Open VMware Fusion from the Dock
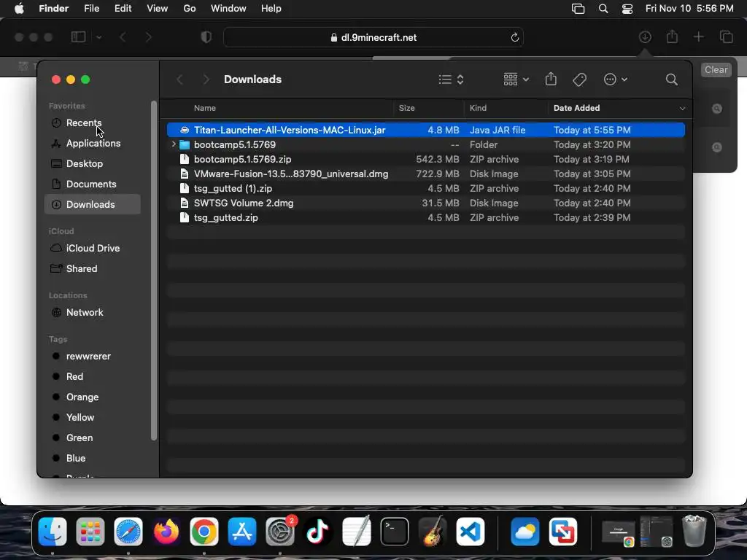747x560 pixels. coord(562,532)
